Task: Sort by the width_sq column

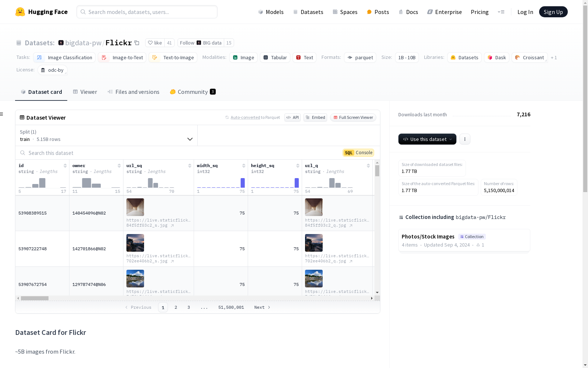Action: point(244,166)
